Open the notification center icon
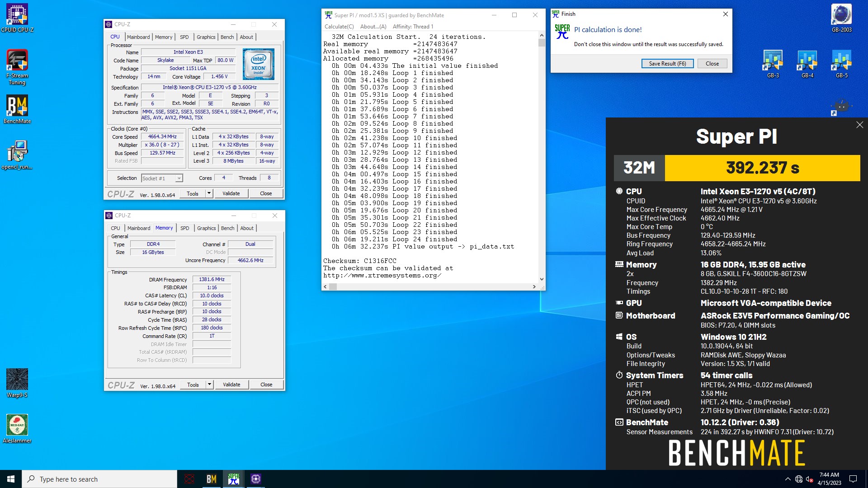This screenshot has height=488, width=868. pos(853,479)
